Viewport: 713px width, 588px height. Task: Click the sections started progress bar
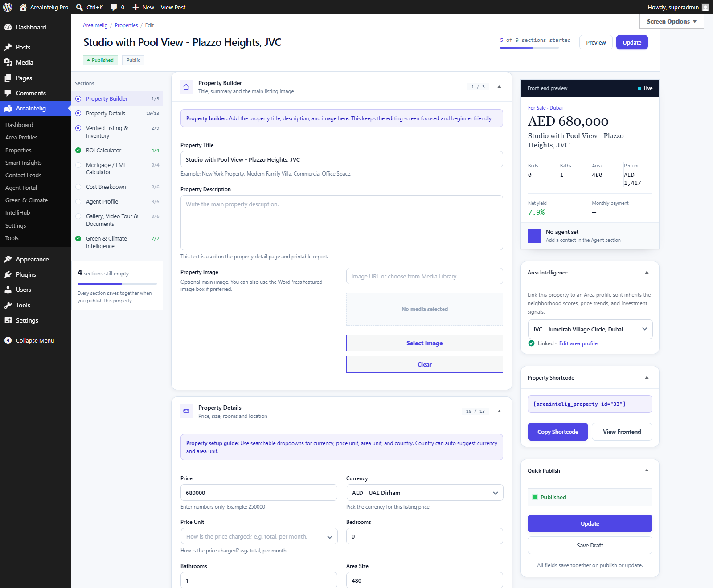[x=529, y=48]
